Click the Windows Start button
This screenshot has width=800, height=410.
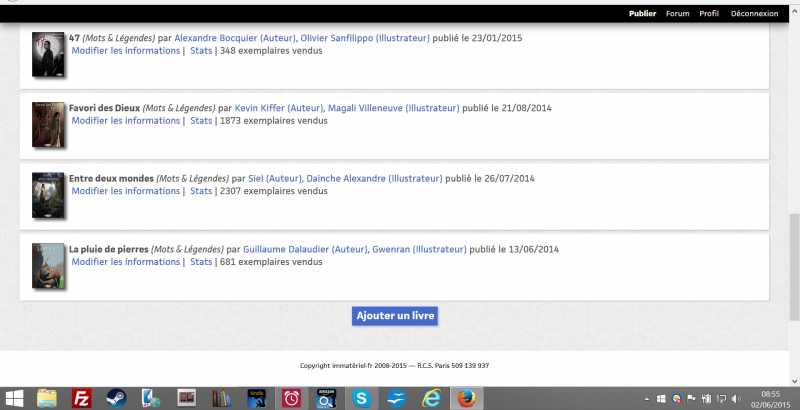(16, 398)
